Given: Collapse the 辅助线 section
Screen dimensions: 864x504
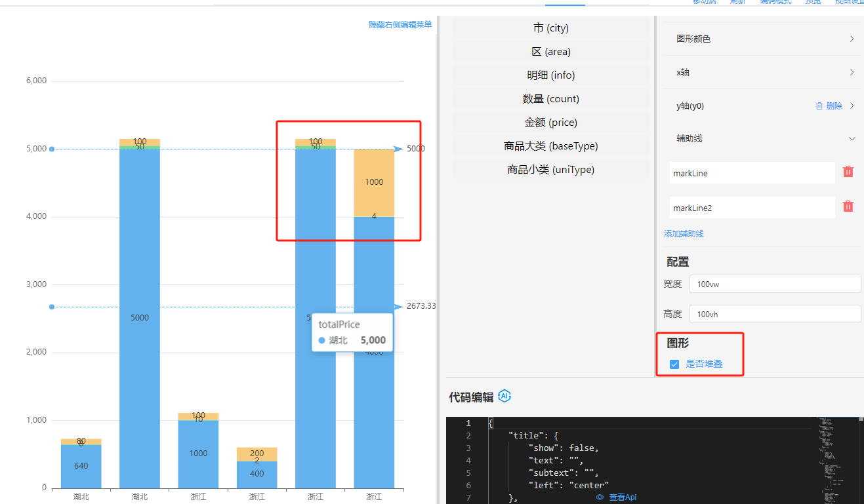Looking at the screenshot, I should pyautogui.click(x=852, y=139).
